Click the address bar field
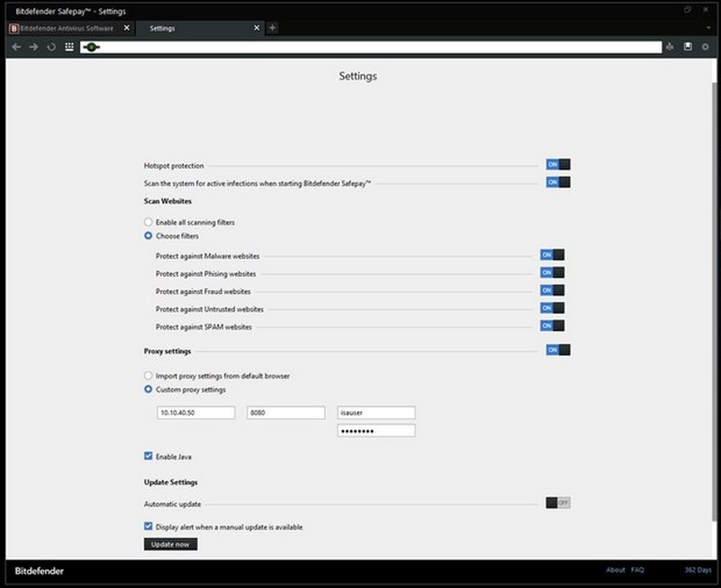The height and width of the screenshot is (588, 721). (x=371, y=47)
